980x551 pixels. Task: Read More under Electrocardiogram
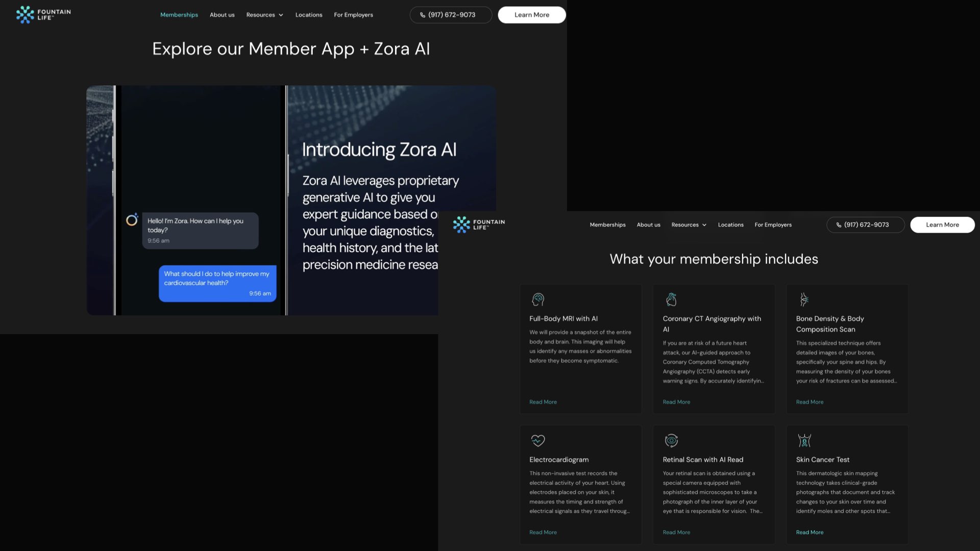click(543, 532)
